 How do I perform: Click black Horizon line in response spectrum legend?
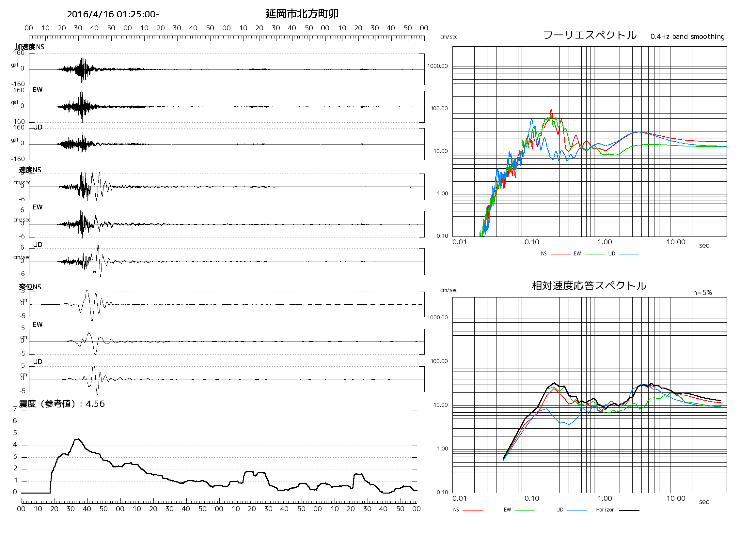click(x=629, y=510)
